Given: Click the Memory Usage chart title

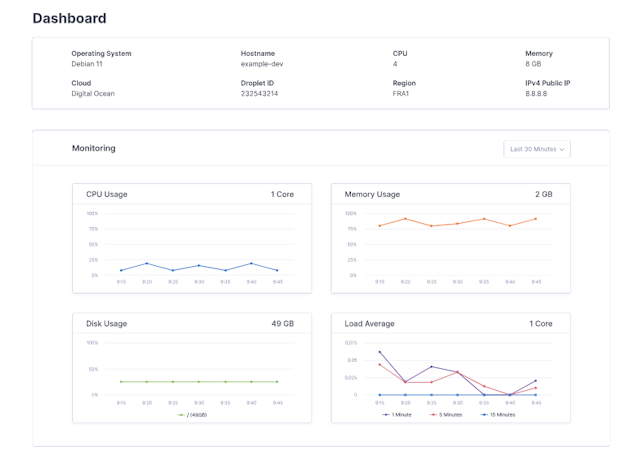Looking at the screenshot, I should tap(373, 194).
